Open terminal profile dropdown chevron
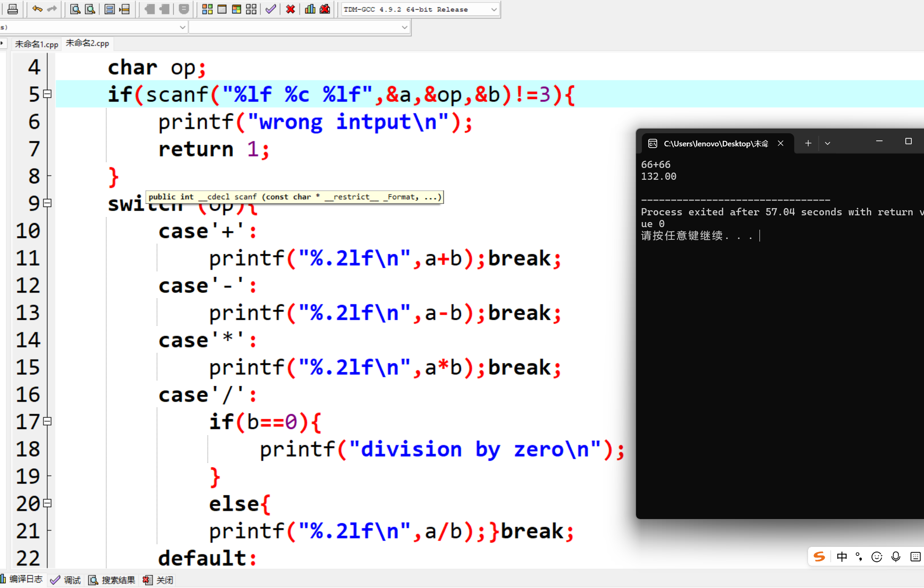 [828, 143]
